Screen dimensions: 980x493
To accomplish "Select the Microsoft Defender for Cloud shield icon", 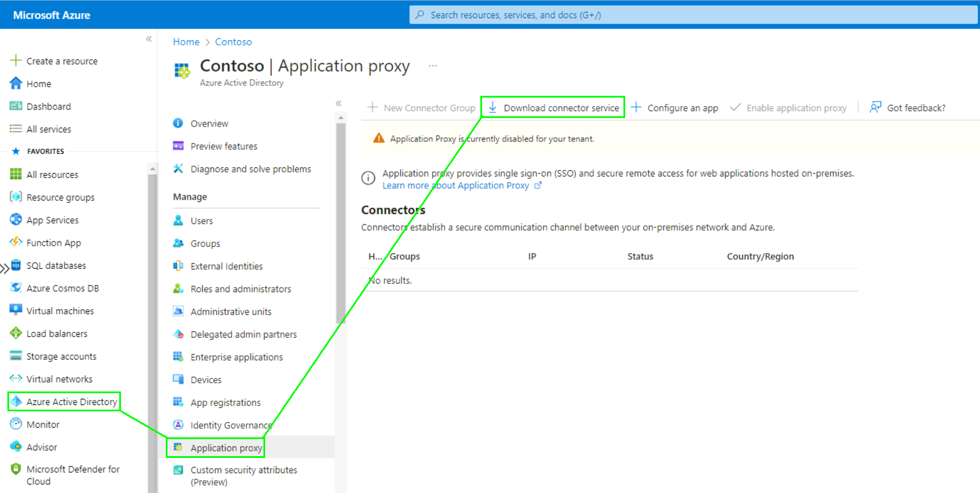I will pyautogui.click(x=16, y=469).
